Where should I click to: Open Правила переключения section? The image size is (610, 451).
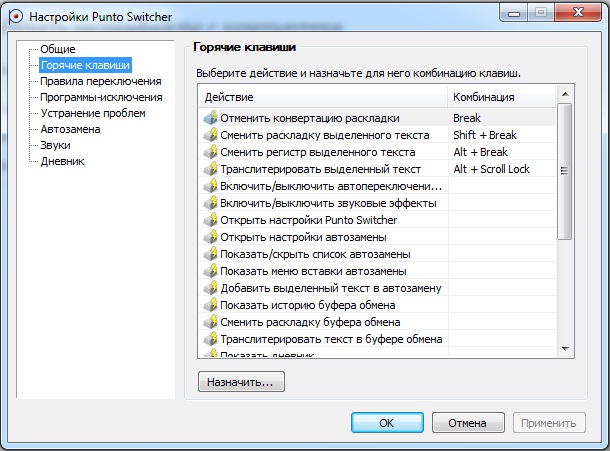[101, 81]
